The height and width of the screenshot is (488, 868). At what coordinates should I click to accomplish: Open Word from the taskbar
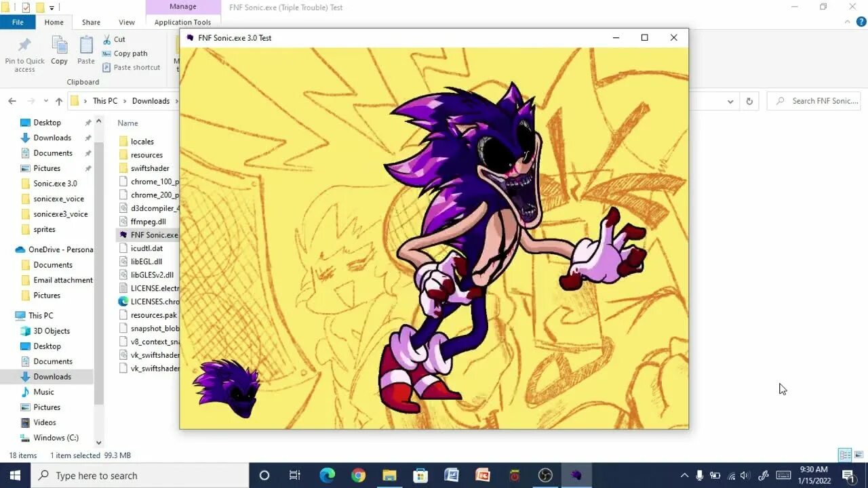[452, 475]
